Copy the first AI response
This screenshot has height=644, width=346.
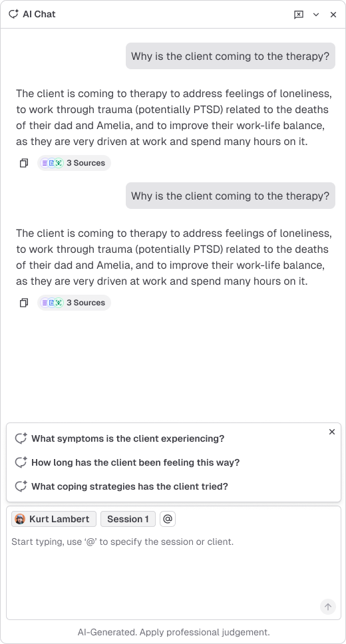click(x=24, y=163)
